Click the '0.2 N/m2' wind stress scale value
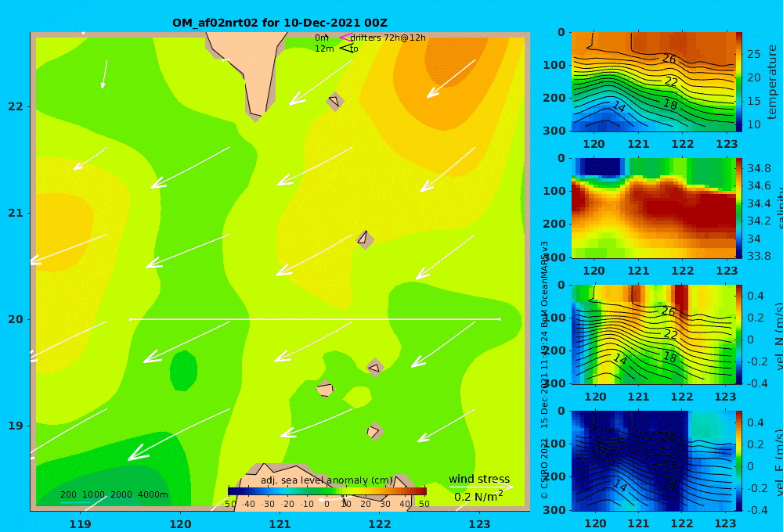Image resolution: width=783 pixels, height=532 pixels. tap(478, 497)
